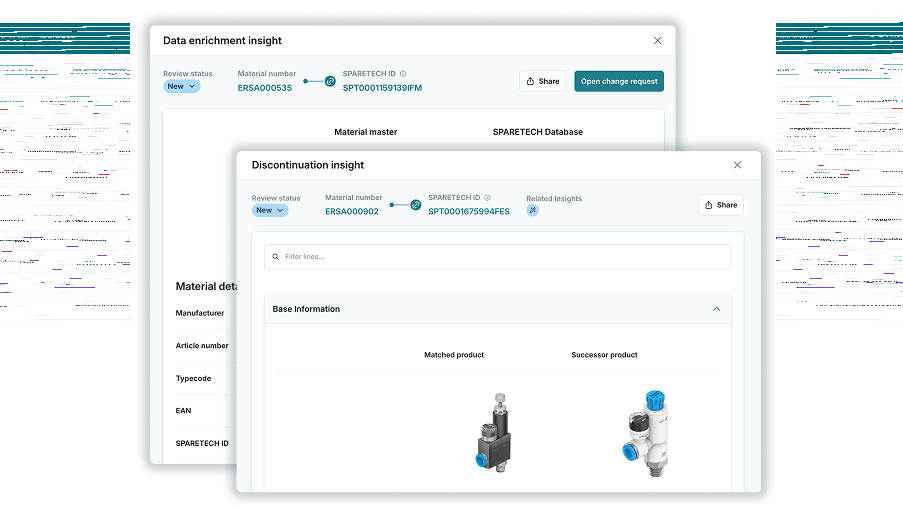Click the EAN row label

pos(183,411)
